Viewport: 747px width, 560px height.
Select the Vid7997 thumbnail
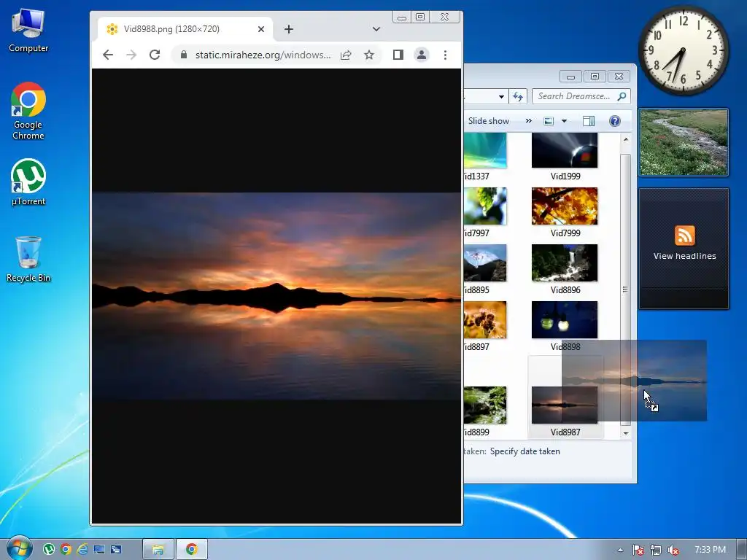pyautogui.click(x=485, y=206)
